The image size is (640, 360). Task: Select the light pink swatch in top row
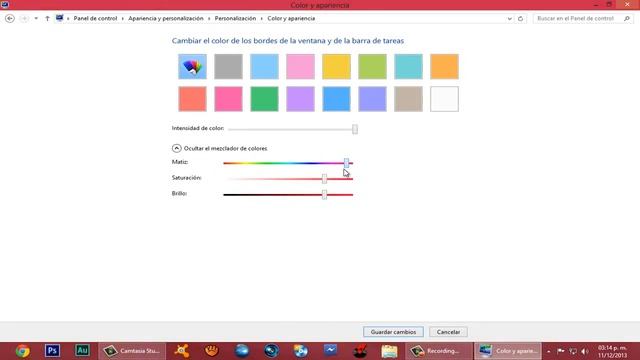pos(300,67)
